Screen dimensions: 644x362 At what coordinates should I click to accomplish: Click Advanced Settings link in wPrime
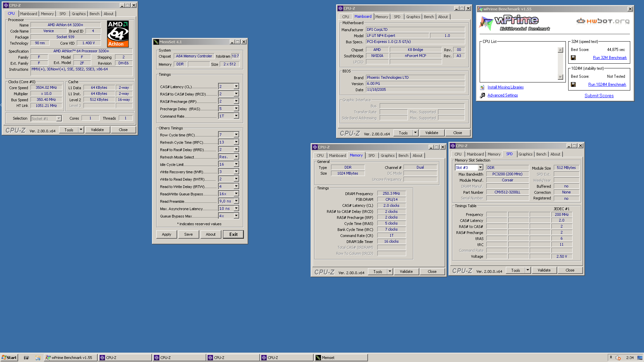(x=502, y=95)
